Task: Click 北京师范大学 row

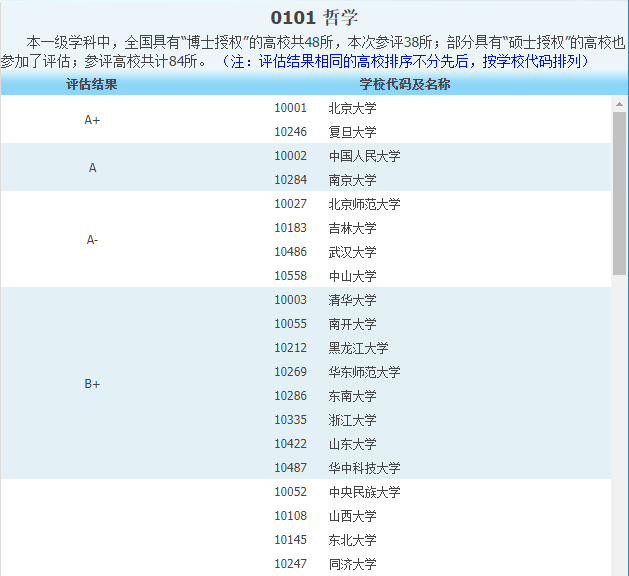Action: [x=398, y=204]
